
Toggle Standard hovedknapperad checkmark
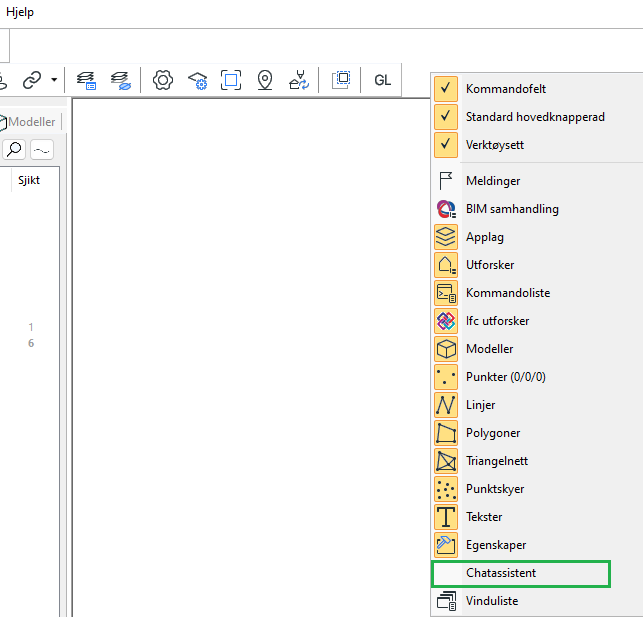pos(446,117)
